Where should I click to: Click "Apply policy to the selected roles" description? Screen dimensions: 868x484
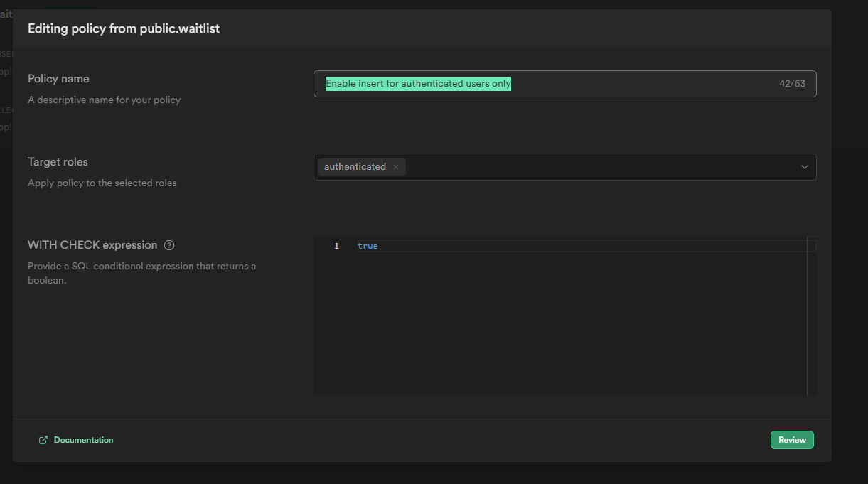click(x=102, y=183)
